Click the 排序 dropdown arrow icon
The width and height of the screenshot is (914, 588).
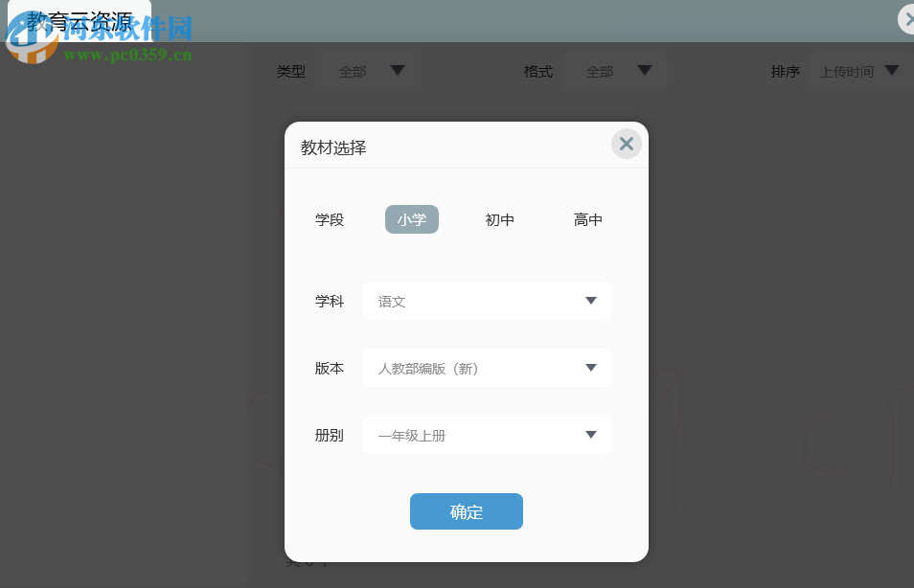click(x=892, y=70)
